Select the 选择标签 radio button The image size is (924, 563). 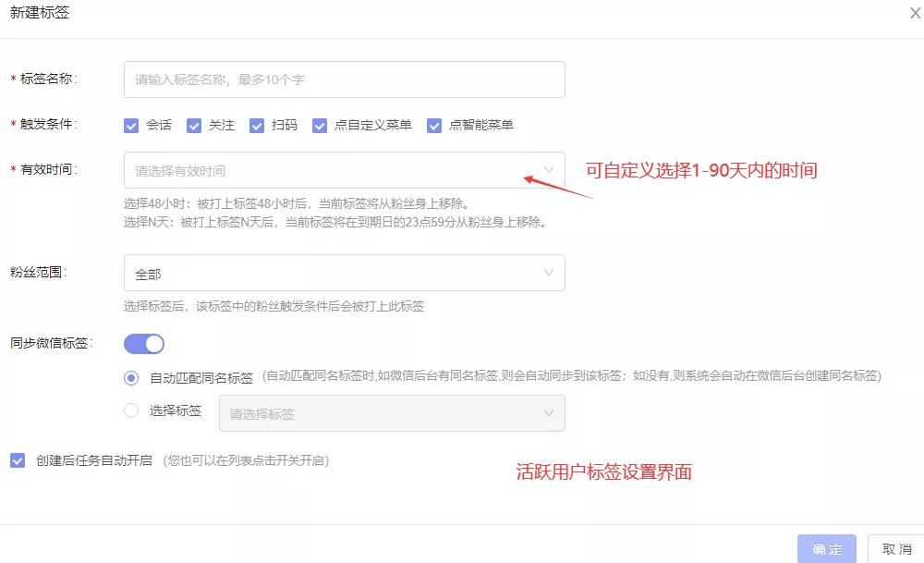(x=130, y=410)
